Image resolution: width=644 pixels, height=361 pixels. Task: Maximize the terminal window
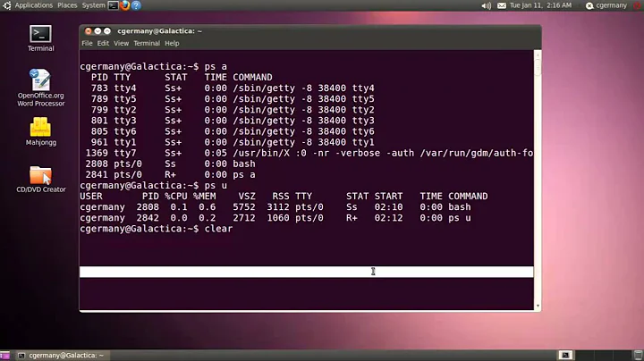tap(107, 31)
